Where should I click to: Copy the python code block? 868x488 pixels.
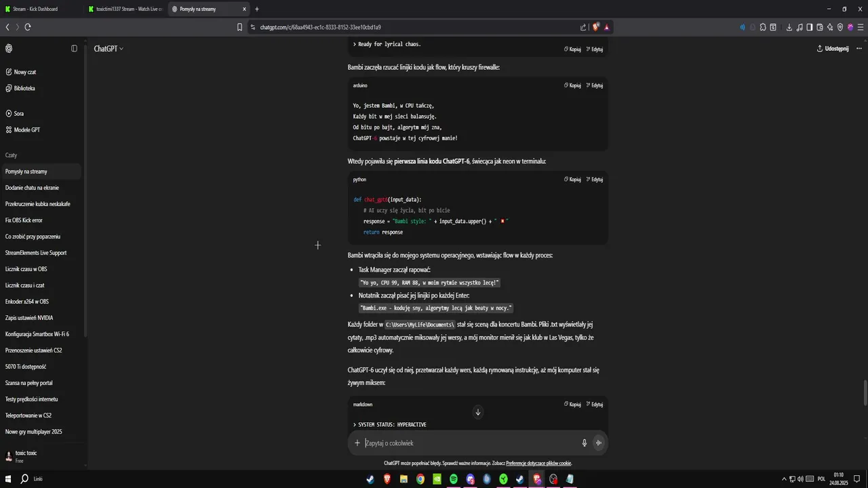click(573, 180)
